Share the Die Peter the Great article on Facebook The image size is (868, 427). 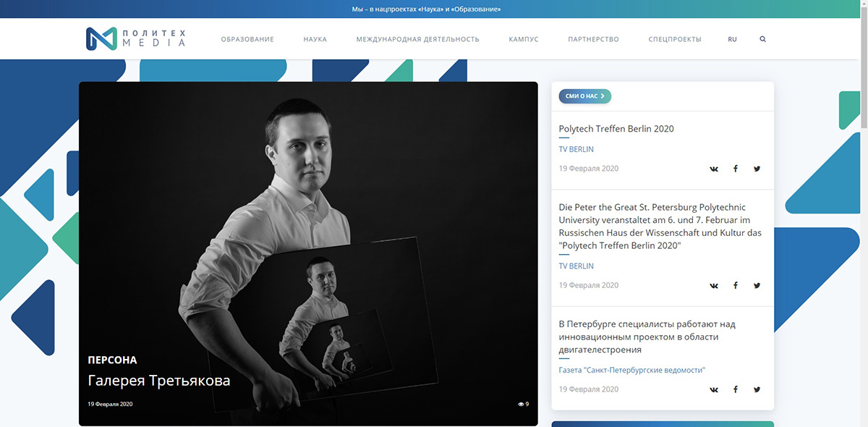click(x=736, y=285)
